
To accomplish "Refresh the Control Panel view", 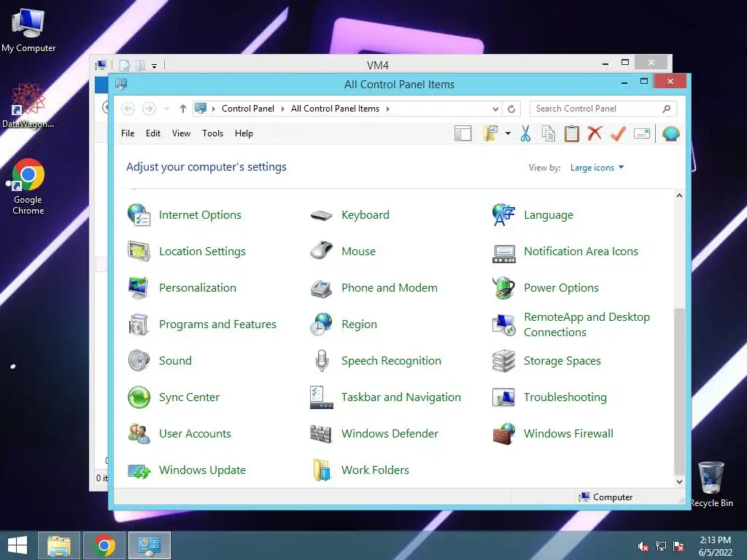I will (511, 109).
